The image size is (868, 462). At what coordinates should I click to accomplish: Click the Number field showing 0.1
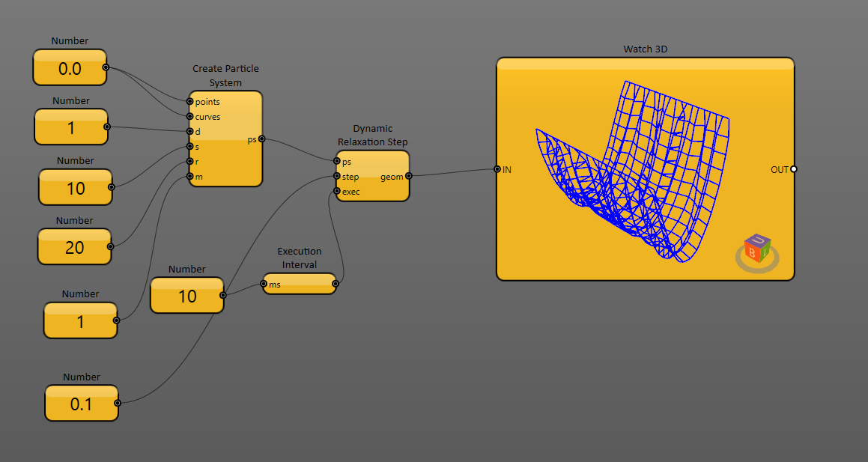click(x=81, y=404)
